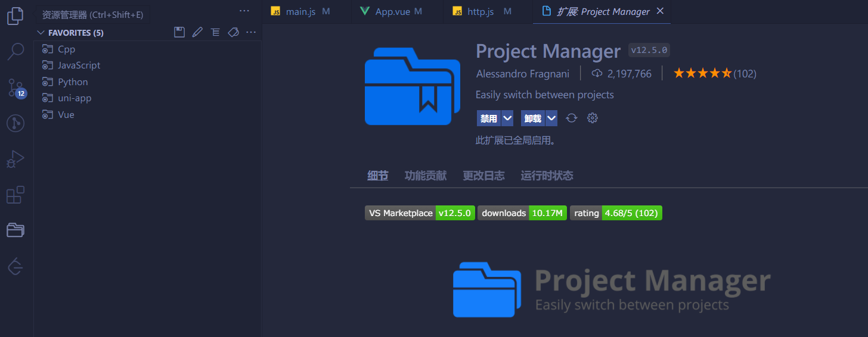Click the 禁用 disable button
This screenshot has height=337, width=868.
[489, 118]
